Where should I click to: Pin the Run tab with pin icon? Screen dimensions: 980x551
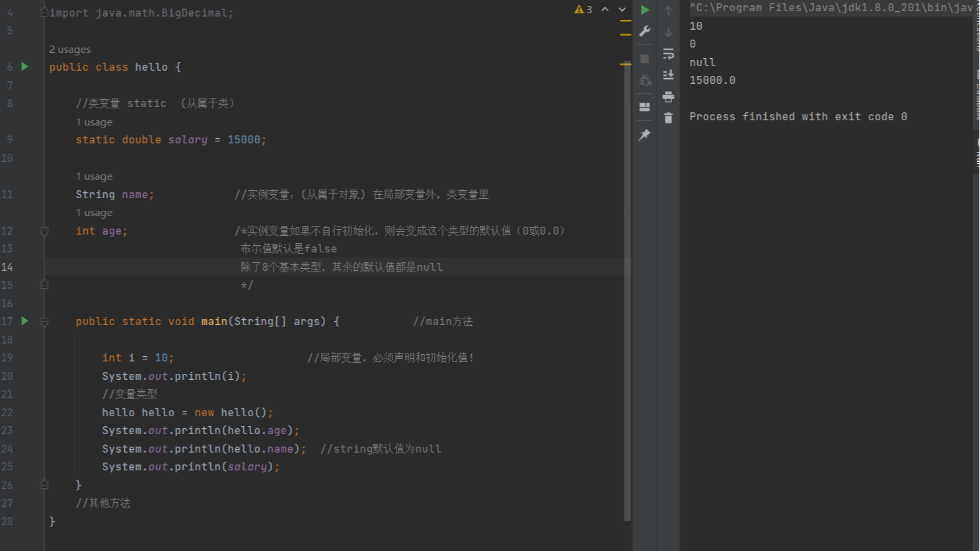click(645, 135)
